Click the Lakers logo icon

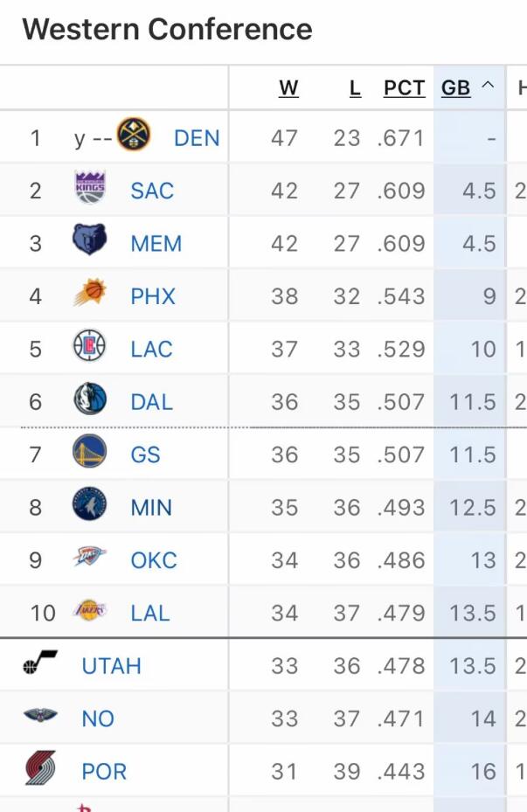90,611
